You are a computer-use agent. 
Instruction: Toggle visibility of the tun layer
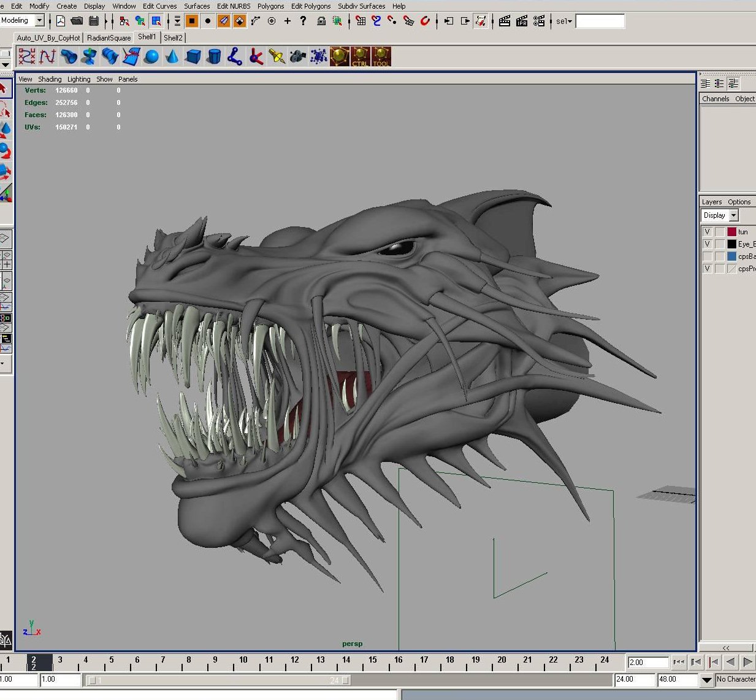coord(708,232)
